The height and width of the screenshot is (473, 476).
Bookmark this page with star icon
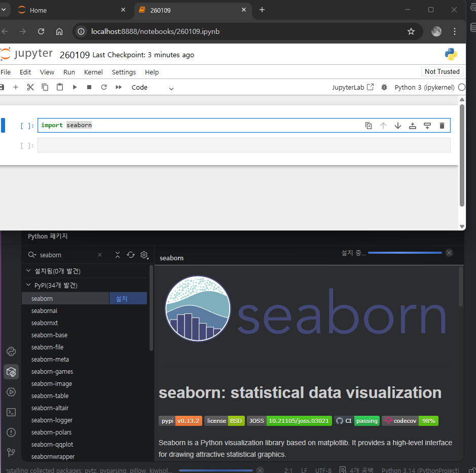pos(411,31)
